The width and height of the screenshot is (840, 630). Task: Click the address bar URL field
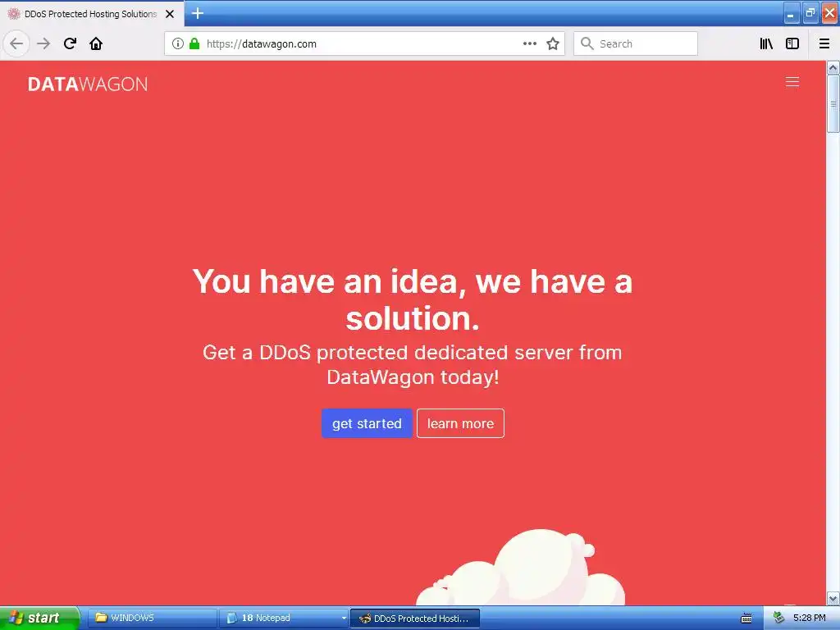tap(364, 43)
